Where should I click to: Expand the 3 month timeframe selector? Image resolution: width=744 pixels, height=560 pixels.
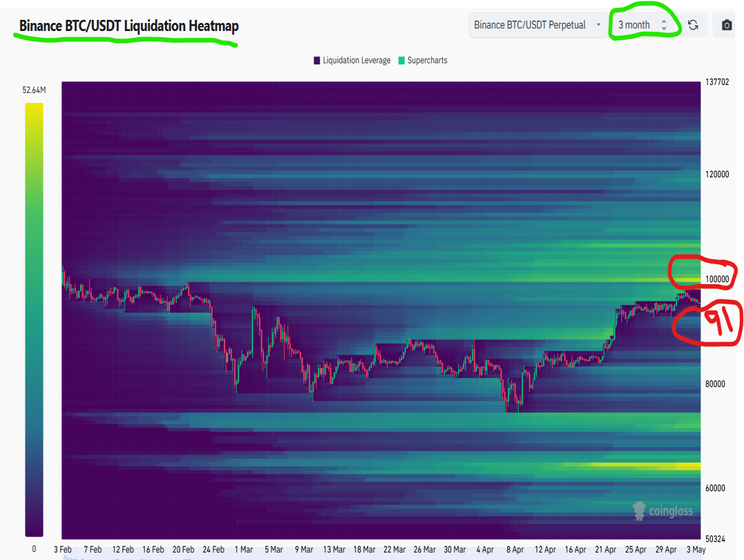click(x=641, y=25)
